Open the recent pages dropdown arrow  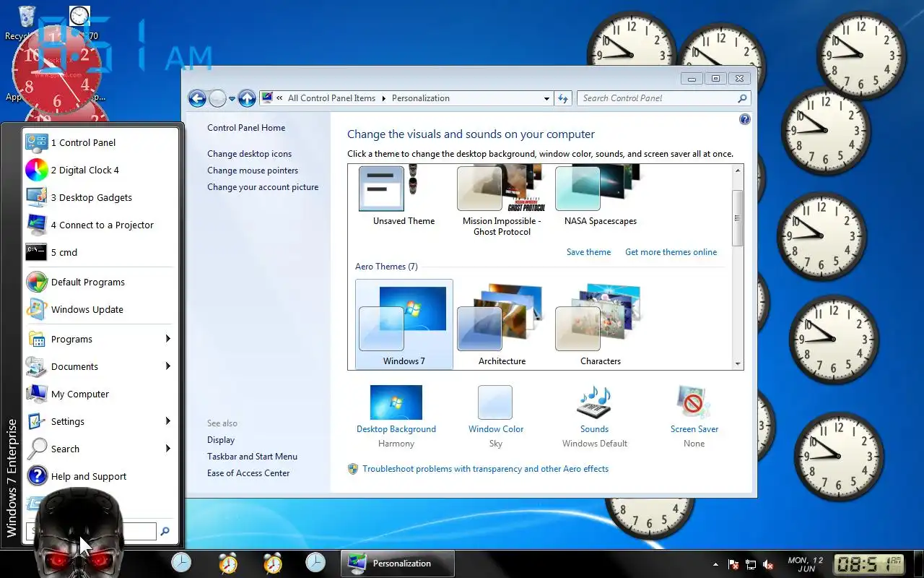pyautogui.click(x=232, y=99)
